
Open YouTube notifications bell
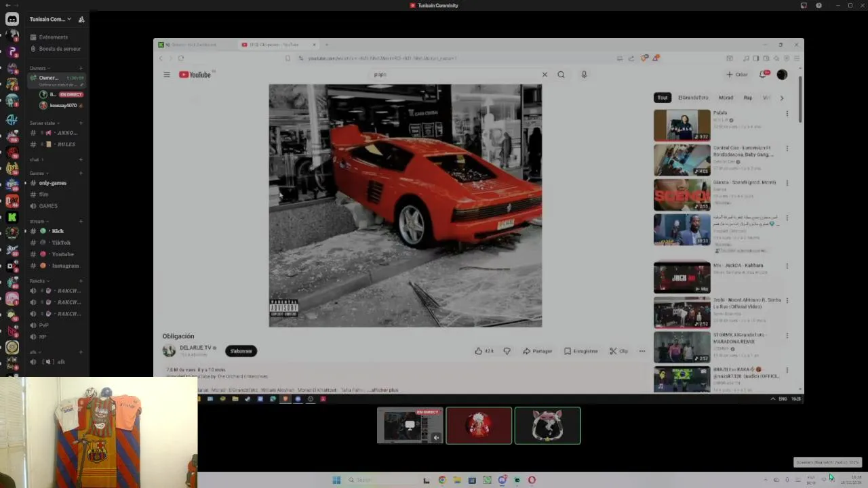(763, 75)
